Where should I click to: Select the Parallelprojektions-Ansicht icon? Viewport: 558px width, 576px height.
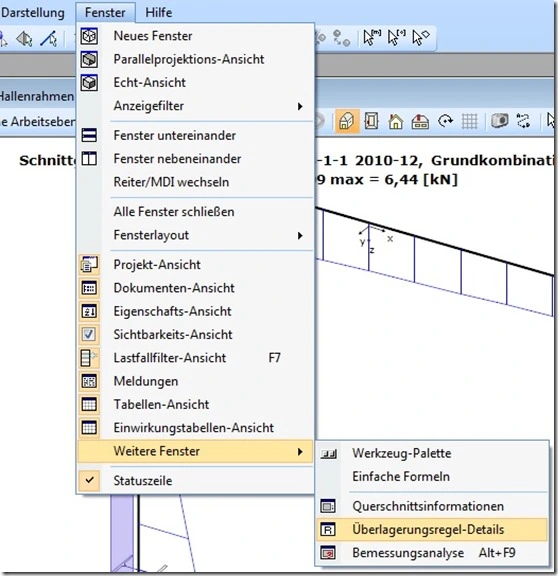(x=89, y=60)
